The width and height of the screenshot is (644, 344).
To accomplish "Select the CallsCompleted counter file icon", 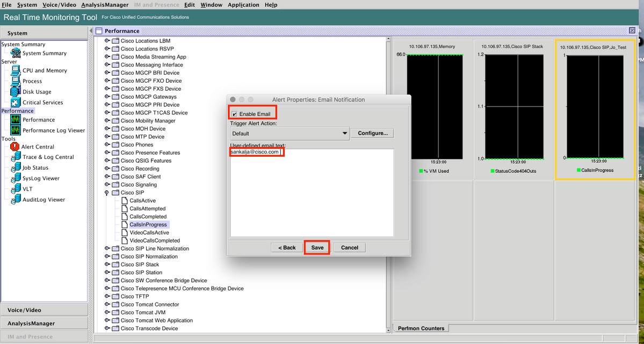I will 125,216.
